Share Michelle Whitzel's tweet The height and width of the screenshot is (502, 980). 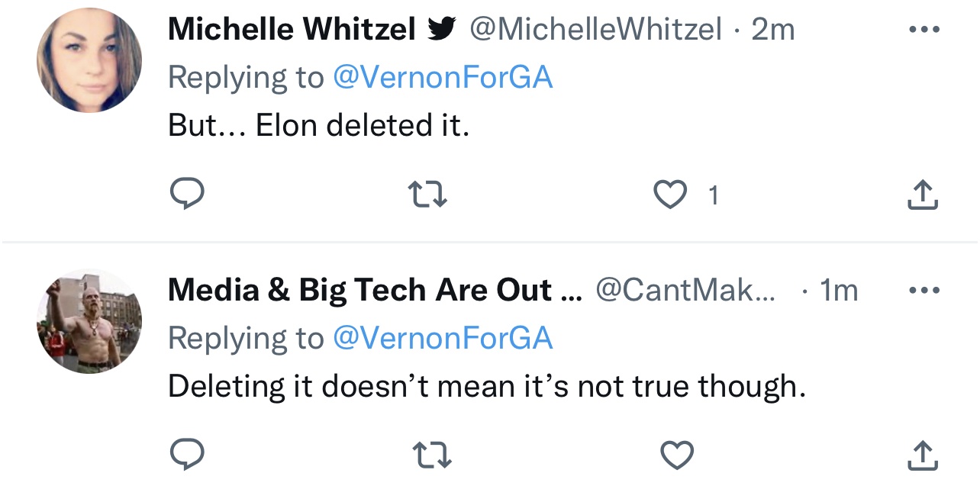922,195
